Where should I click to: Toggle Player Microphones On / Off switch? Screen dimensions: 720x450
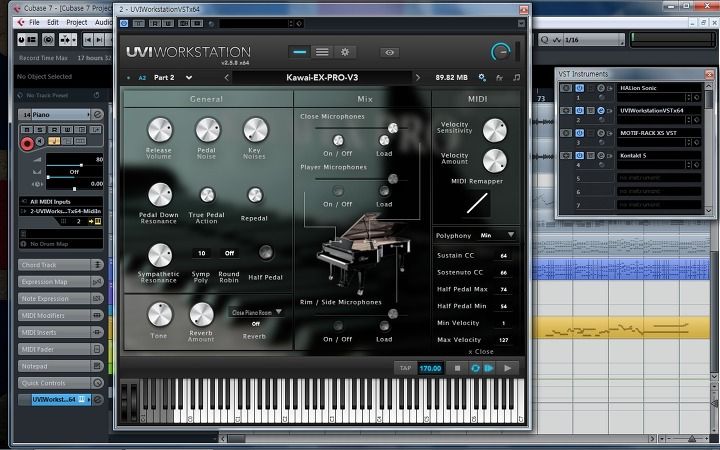tap(338, 191)
